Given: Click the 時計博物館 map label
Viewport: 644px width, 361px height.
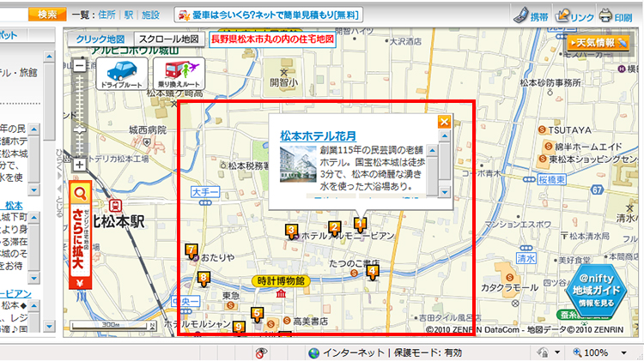Looking at the screenshot, I should pyautogui.click(x=281, y=281).
